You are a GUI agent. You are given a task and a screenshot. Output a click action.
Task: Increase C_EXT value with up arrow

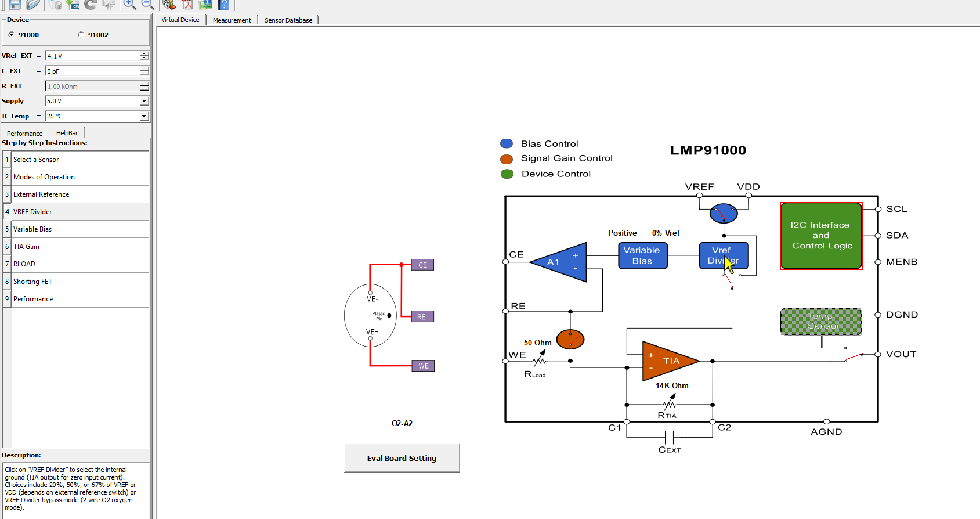tap(144, 69)
